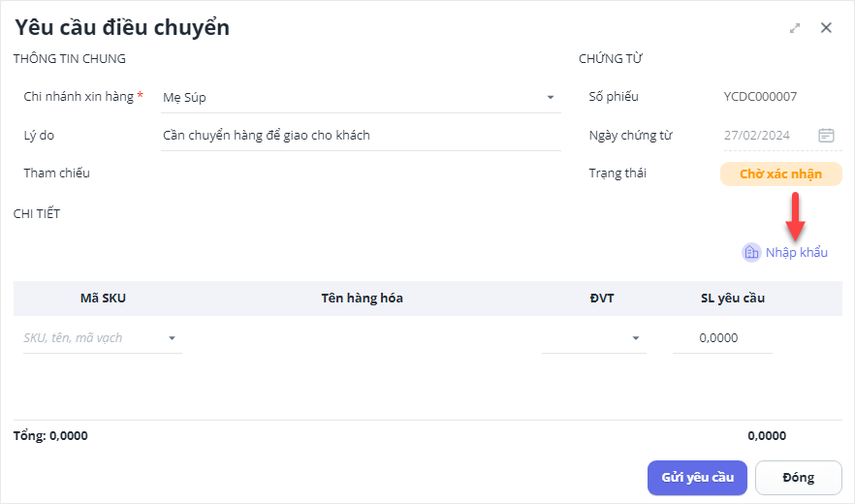Click the Số phiếu value YCDC000007

(x=760, y=97)
